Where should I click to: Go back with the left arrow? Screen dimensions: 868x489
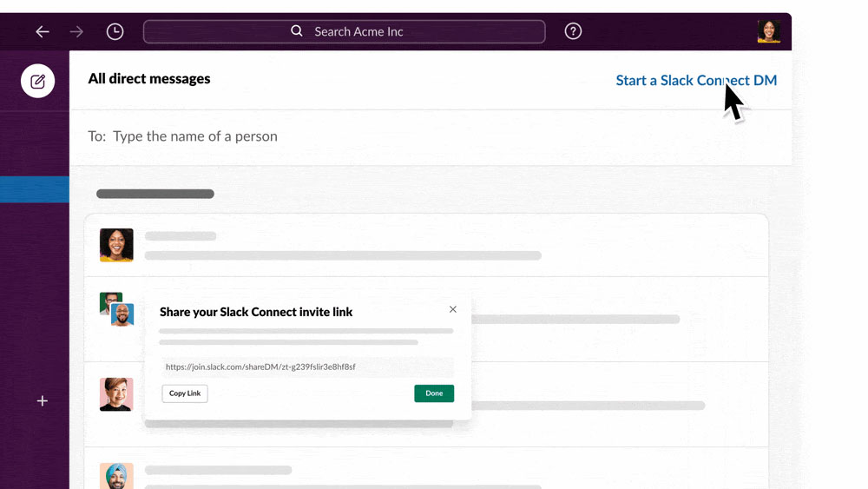coord(43,31)
